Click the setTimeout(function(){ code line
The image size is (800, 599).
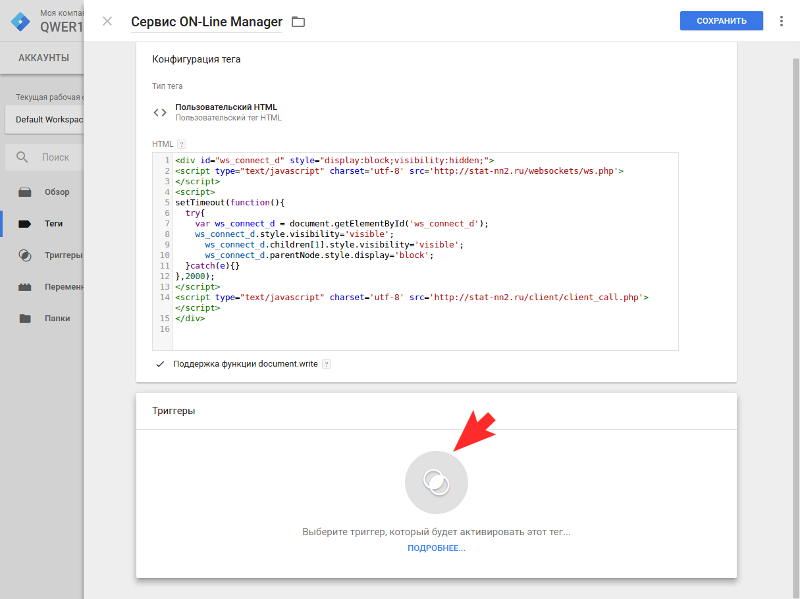tap(230, 203)
